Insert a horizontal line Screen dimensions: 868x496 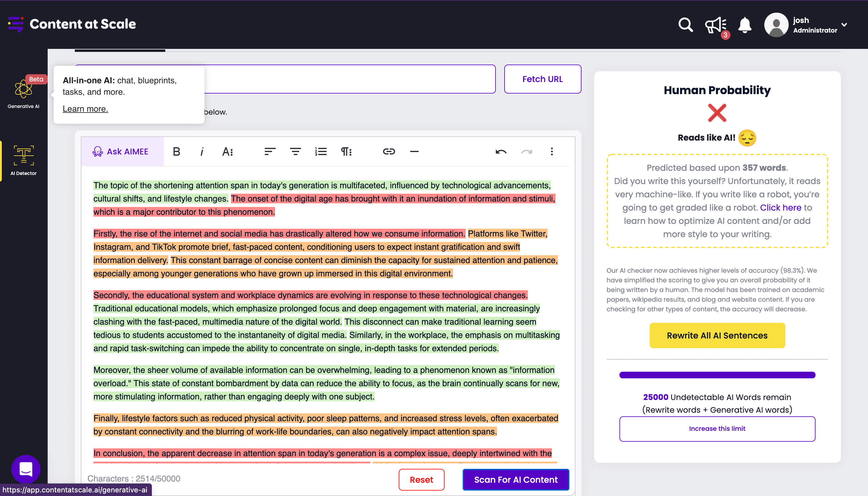coord(414,151)
